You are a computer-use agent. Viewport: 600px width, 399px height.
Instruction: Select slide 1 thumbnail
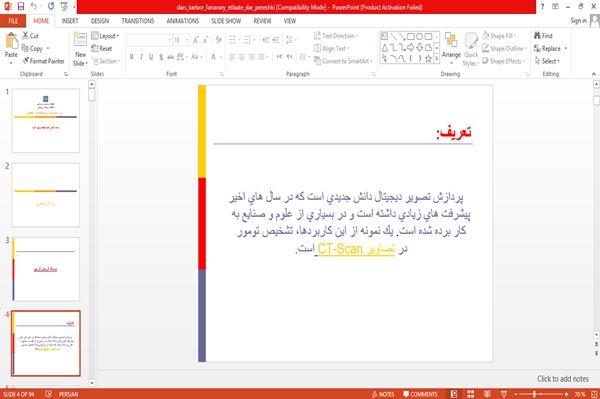tap(46, 121)
